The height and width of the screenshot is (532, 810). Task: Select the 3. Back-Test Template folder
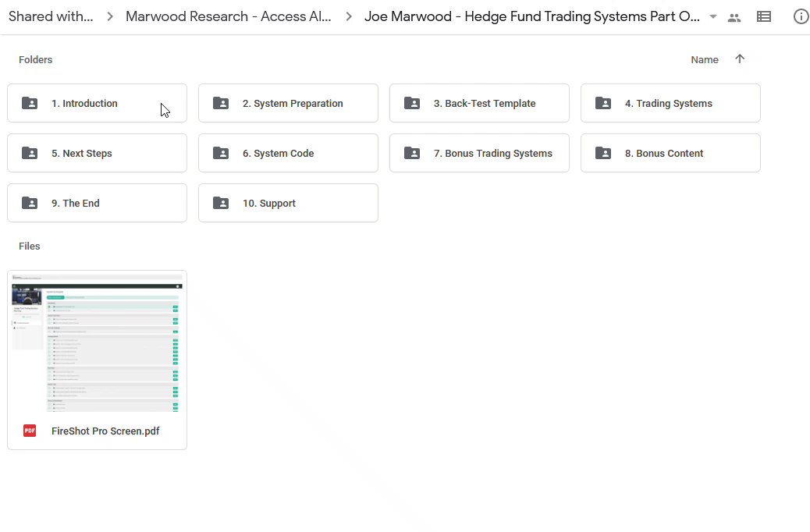click(479, 103)
